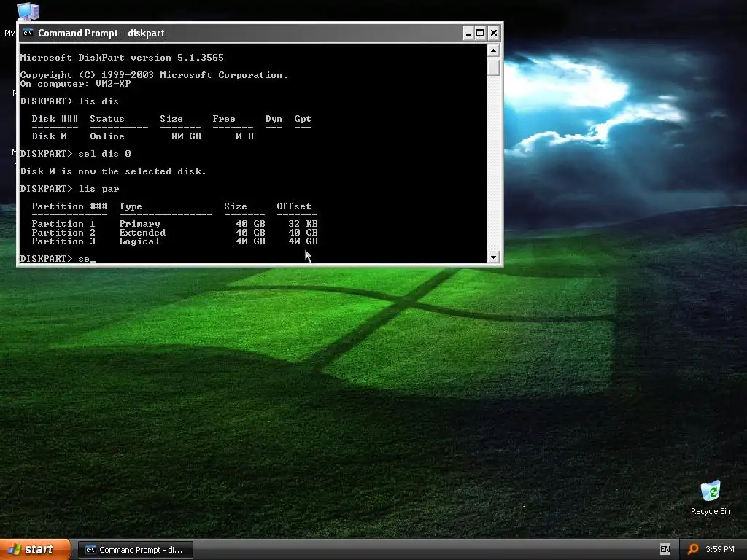Click the 'Partition 2' row label
The height and width of the screenshot is (560, 747).
pos(63,233)
